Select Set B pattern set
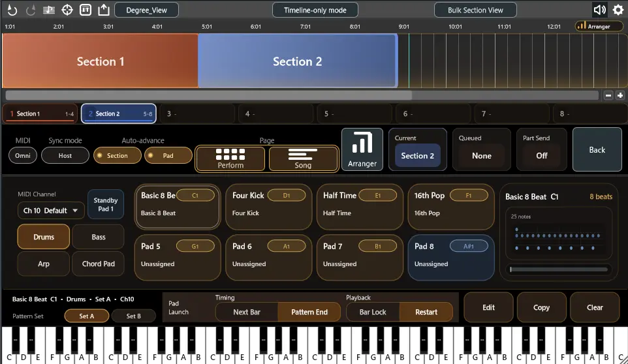Screen dimensions: 628x364 [133, 316]
